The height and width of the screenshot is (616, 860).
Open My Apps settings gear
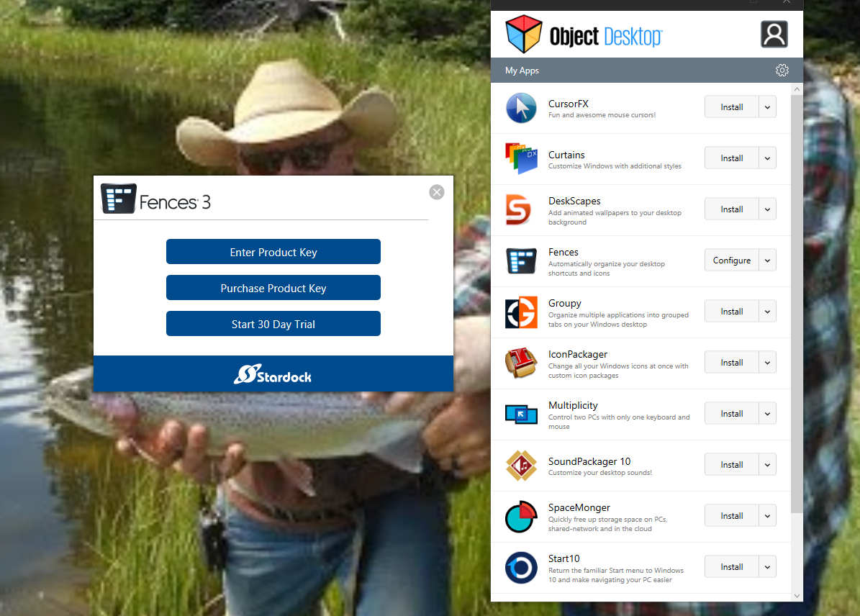(782, 71)
